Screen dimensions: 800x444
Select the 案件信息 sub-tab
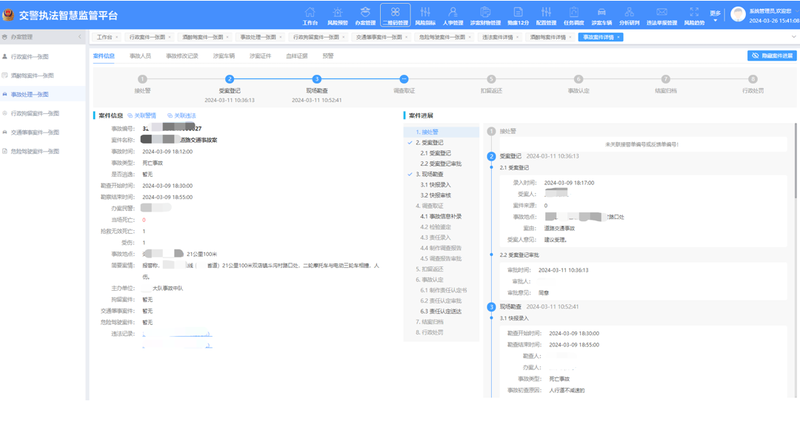(104, 56)
